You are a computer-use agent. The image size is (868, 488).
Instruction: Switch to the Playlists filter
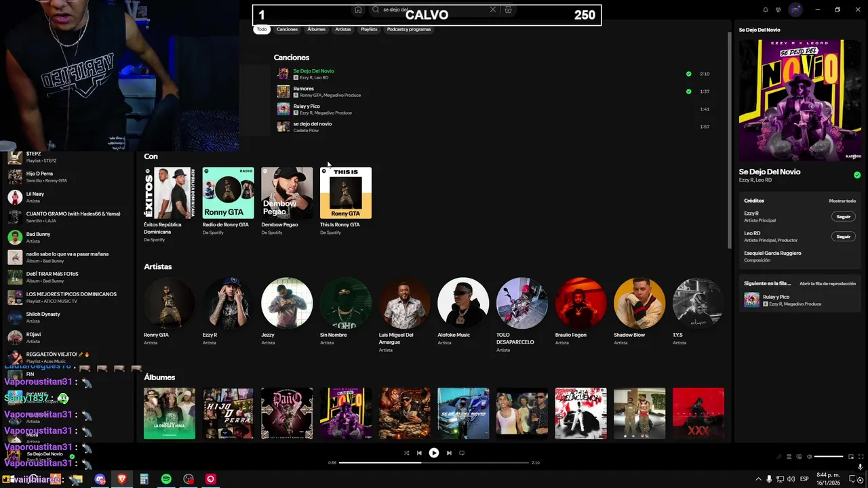coord(369,29)
